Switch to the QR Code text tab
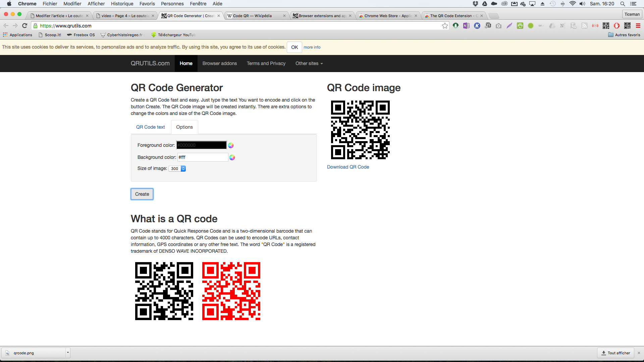 coord(151,127)
